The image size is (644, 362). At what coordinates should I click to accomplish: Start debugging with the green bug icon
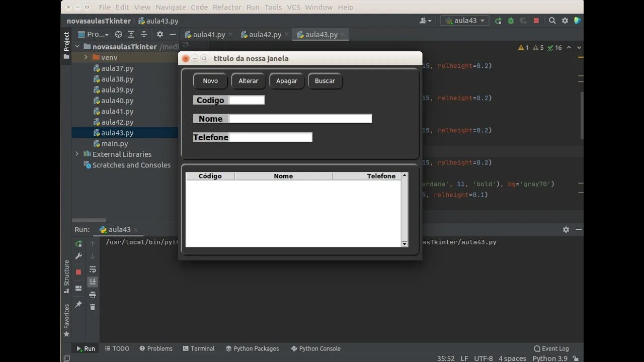(x=511, y=21)
